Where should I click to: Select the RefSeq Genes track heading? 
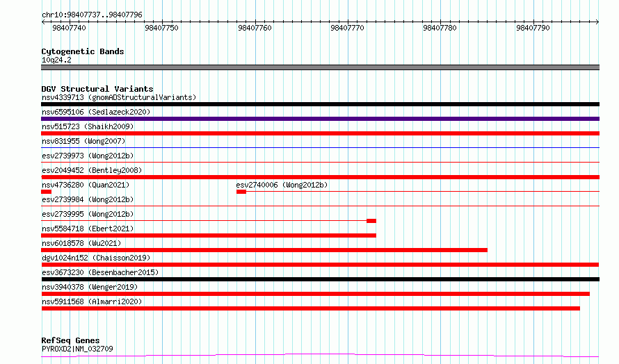click(70, 341)
